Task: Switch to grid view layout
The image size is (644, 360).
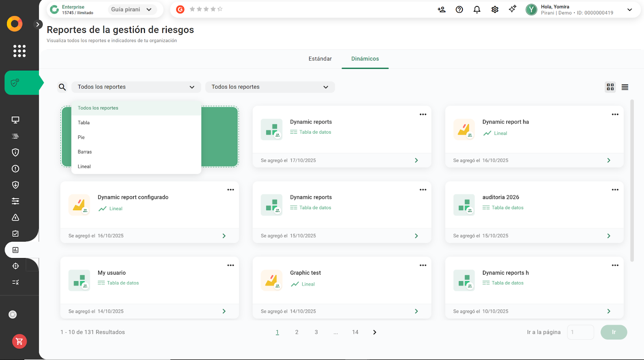Action: pos(610,87)
